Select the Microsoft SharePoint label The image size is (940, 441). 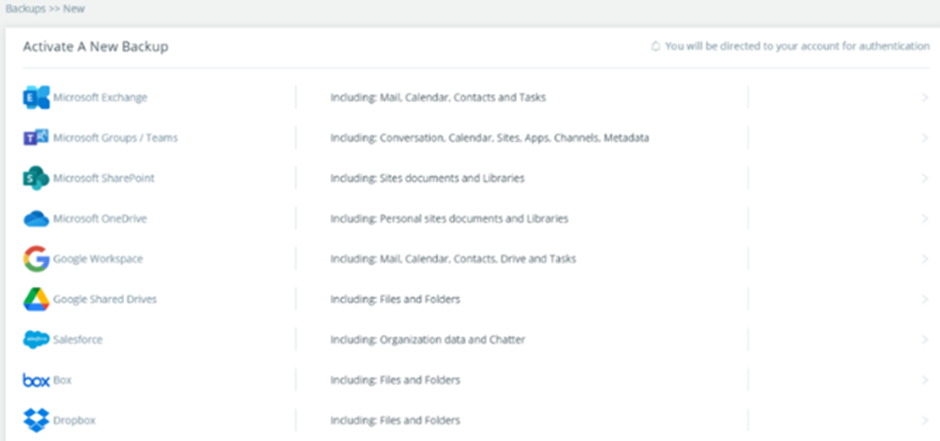coord(104,178)
